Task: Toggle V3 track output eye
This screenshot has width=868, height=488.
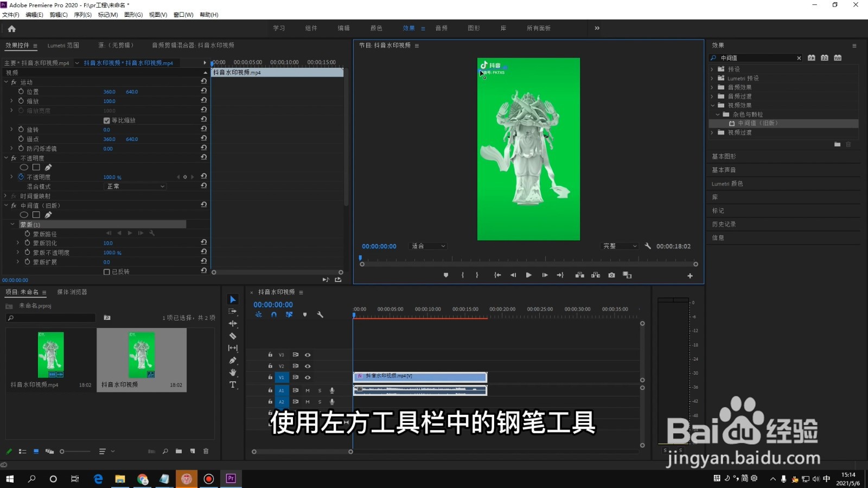Action: pyautogui.click(x=308, y=355)
